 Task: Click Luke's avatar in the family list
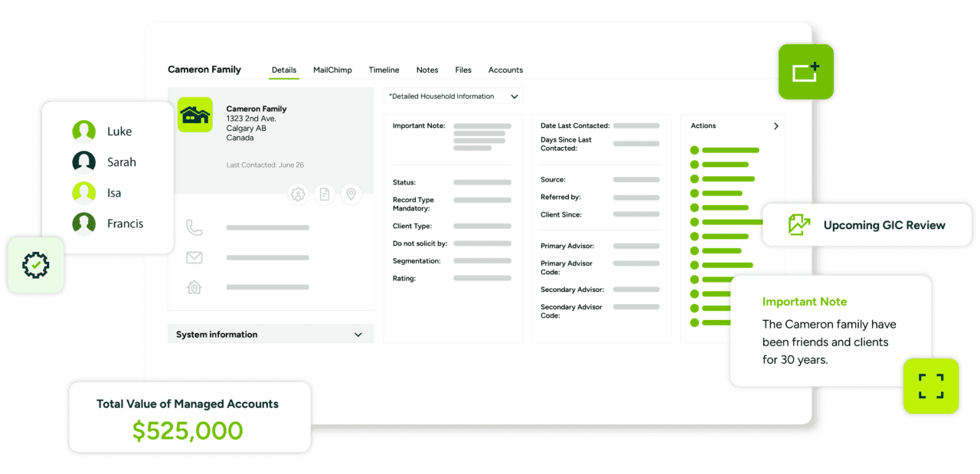click(83, 131)
